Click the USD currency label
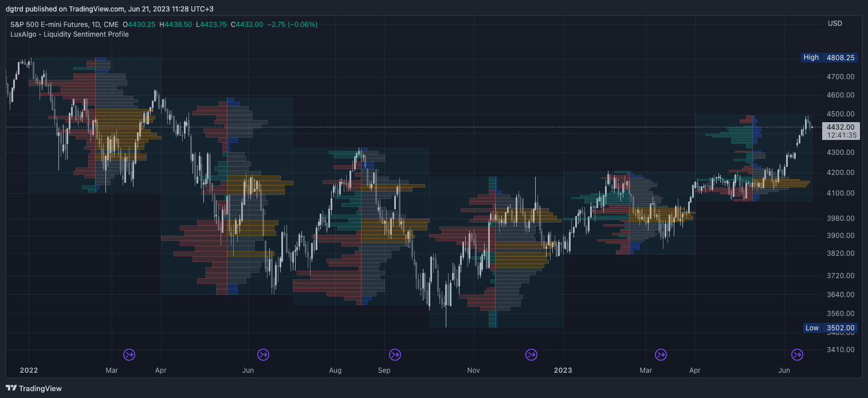Image resolution: width=868 pixels, height=398 pixels. [x=835, y=24]
